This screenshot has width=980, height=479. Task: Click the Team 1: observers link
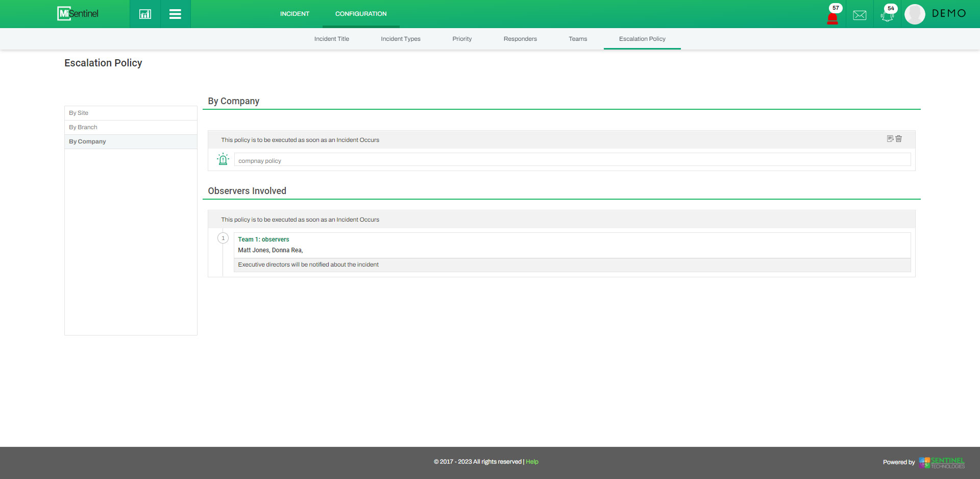click(263, 240)
